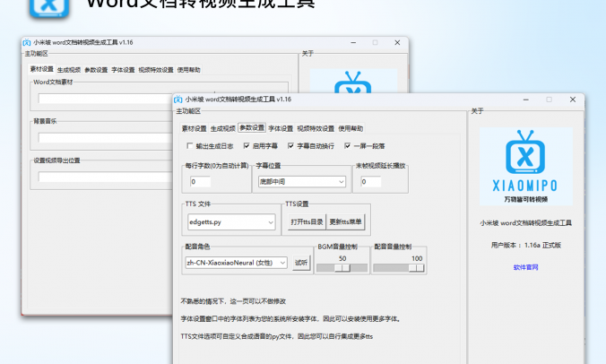Click the partial TV logo in back window

click(353, 82)
